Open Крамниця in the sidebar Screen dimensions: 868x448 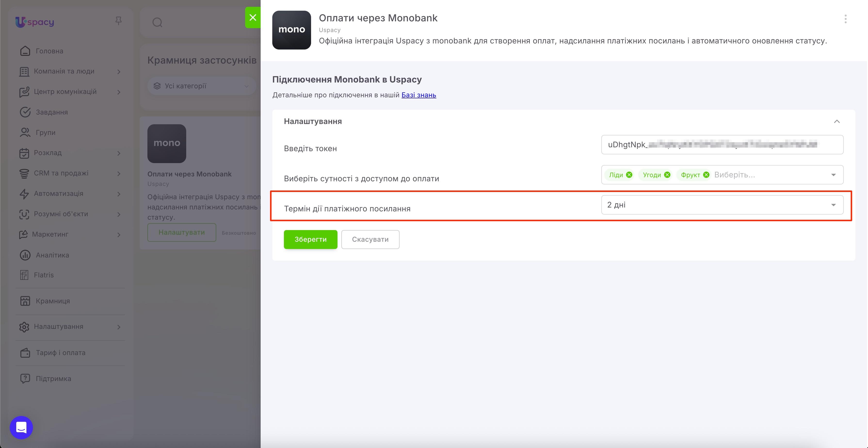(53, 301)
